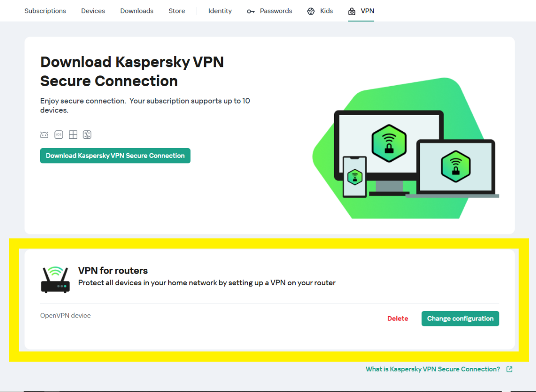Delete the OpenVPN device
536x392 pixels.
click(398, 318)
